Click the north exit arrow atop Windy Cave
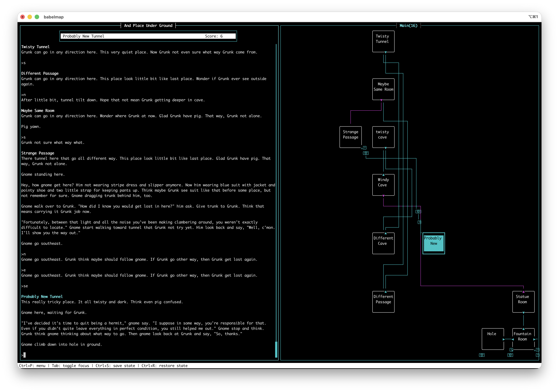 coord(383,175)
